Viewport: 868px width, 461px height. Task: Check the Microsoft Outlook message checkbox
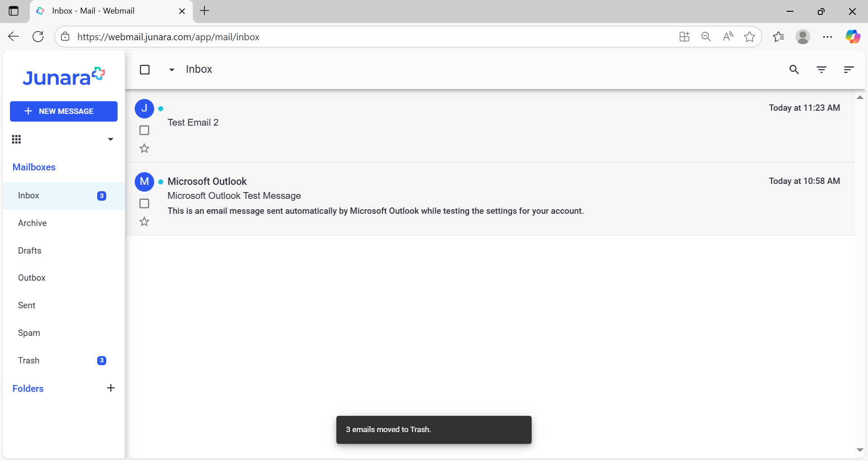144,203
